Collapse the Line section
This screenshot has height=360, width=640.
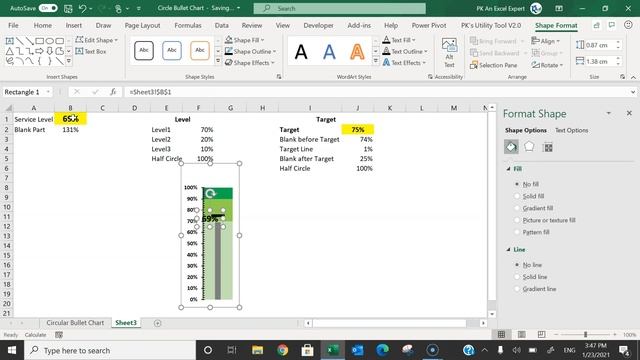pos(509,249)
